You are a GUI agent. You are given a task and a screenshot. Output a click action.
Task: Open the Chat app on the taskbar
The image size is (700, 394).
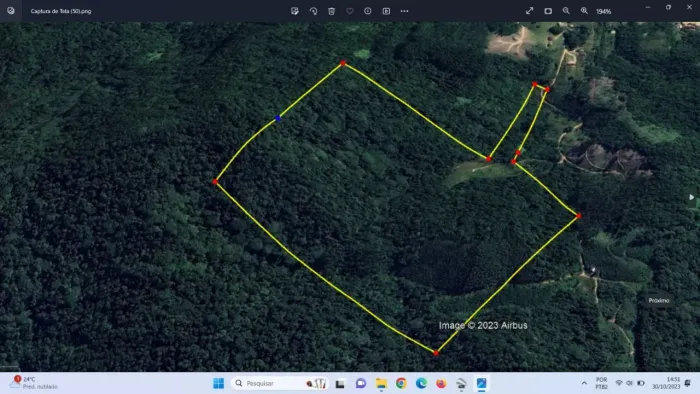click(x=361, y=383)
